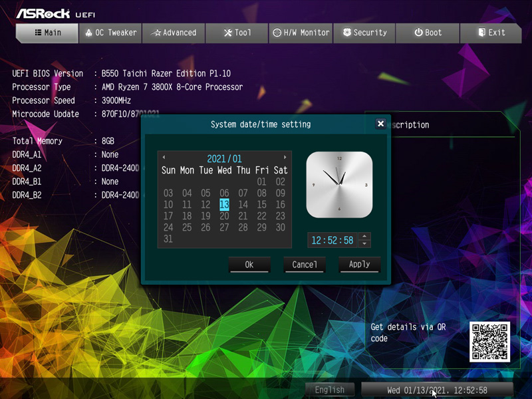Open the Advanced tab
The image size is (532, 399).
(x=174, y=33)
